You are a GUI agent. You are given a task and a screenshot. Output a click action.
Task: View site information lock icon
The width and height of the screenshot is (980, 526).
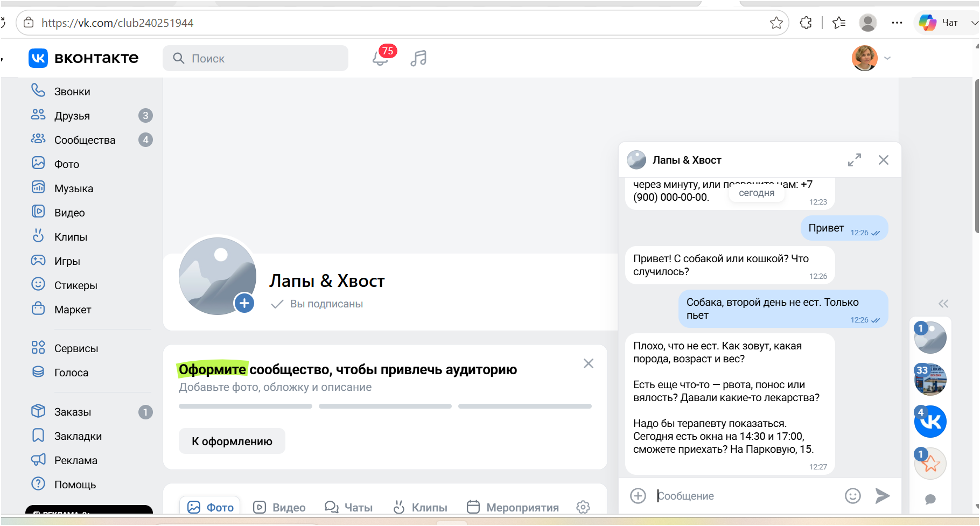[29, 23]
